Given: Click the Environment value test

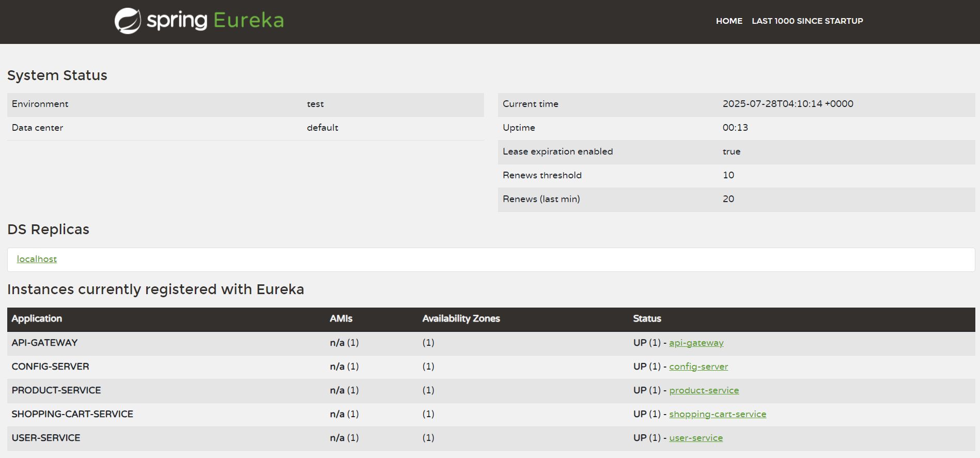Looking at the screenshot, I should (x=315, y=104).
